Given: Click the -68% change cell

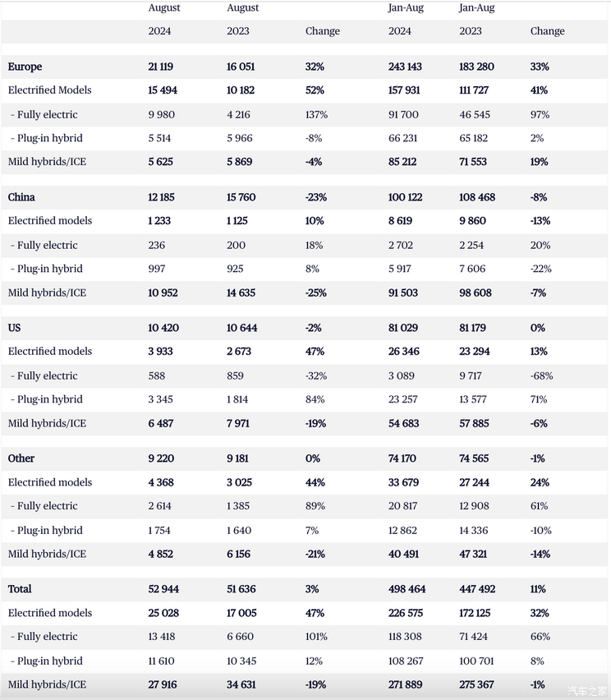Looking at the screenshot, I should (x=541, y=375).
